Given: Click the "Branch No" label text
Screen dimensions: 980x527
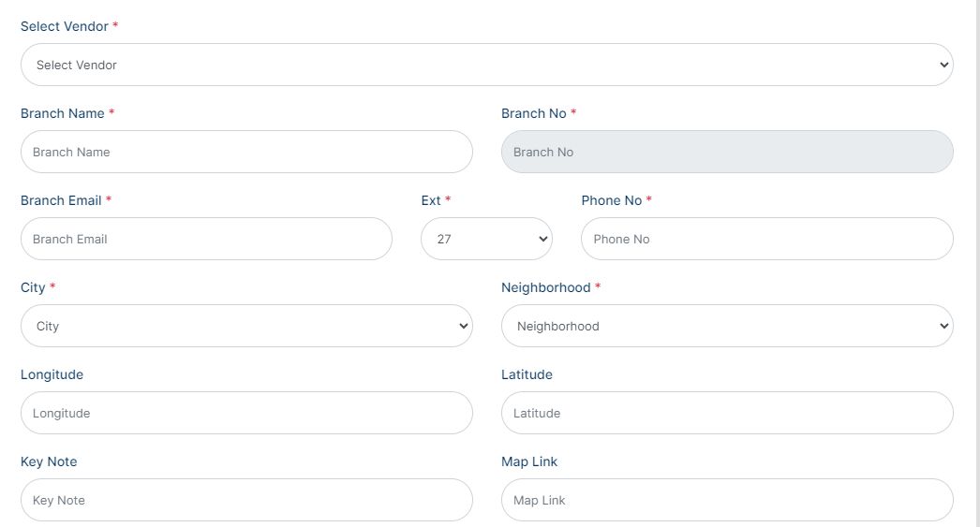Looking at the screenshot, I should tap(533, 113).
